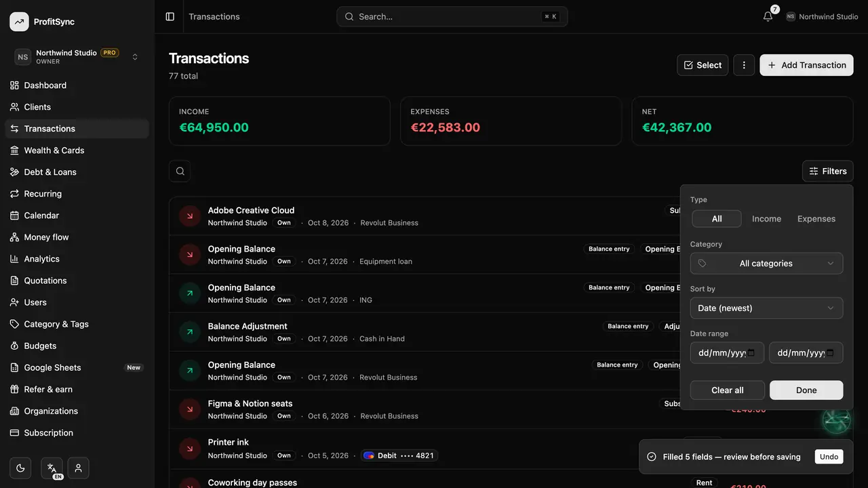
Task: Open Google Sheets in the sidebar
Action: coord(77,367)
